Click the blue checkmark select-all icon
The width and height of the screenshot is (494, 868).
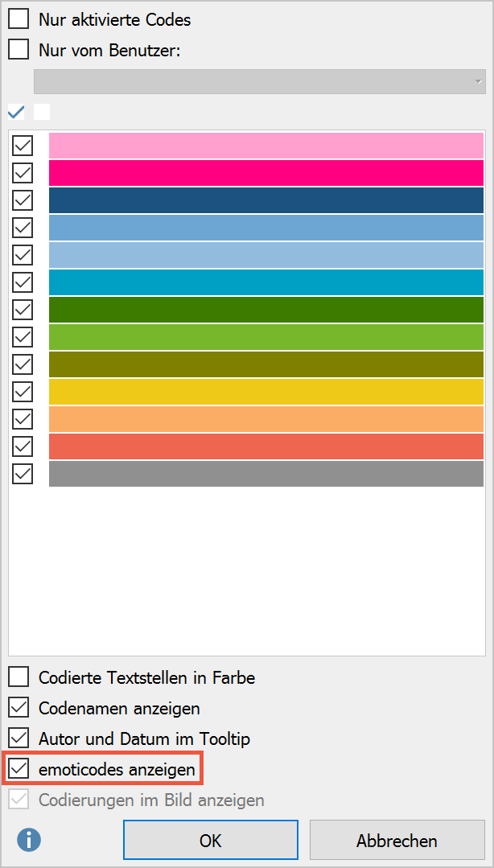(16, 113)
